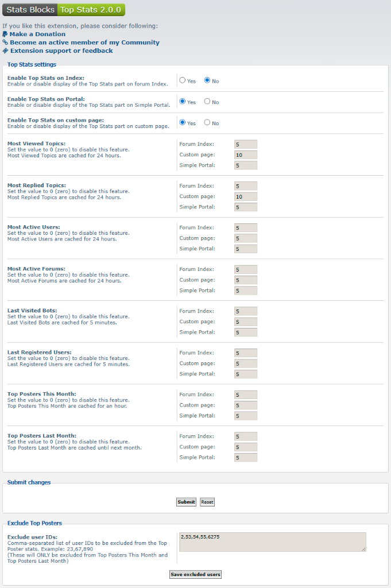Select Yes for Enable Top Stats on Index

coord(182,80)
